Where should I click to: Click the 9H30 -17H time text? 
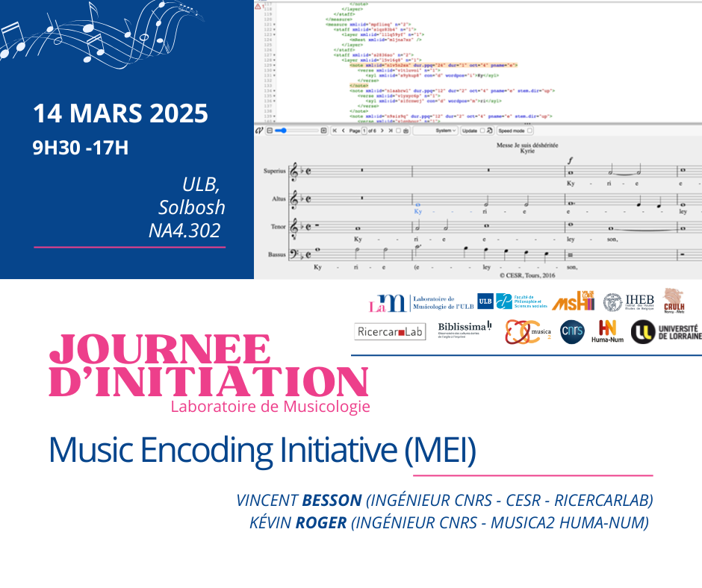tap(80, 148)
